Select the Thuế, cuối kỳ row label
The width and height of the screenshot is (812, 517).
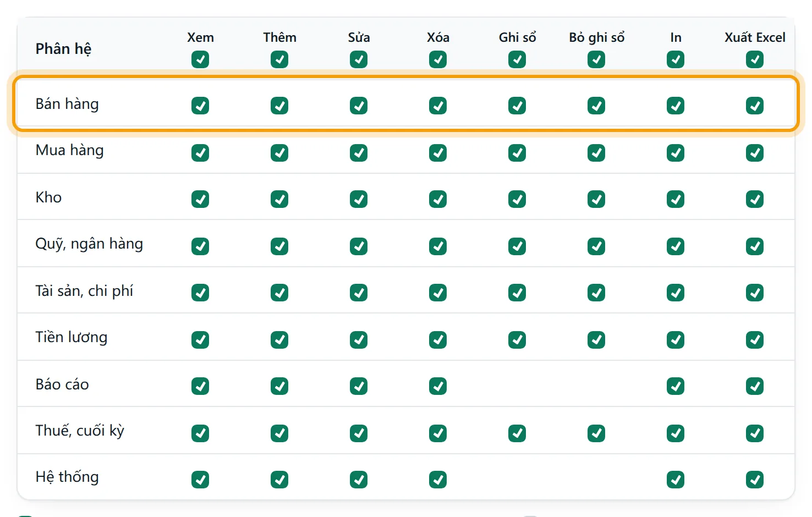pyautogui.click(x=80, y=431)
